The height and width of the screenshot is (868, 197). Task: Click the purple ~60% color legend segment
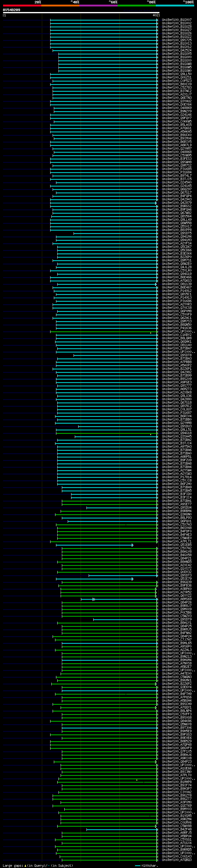click(x=99, y=6)
